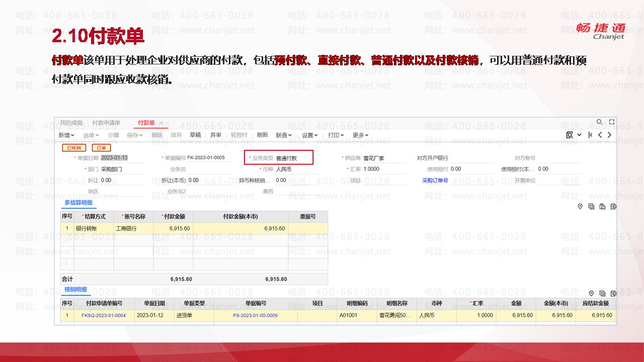Expand the 保存 dropdown
The image size is (644, 362).
pos(135,135)
